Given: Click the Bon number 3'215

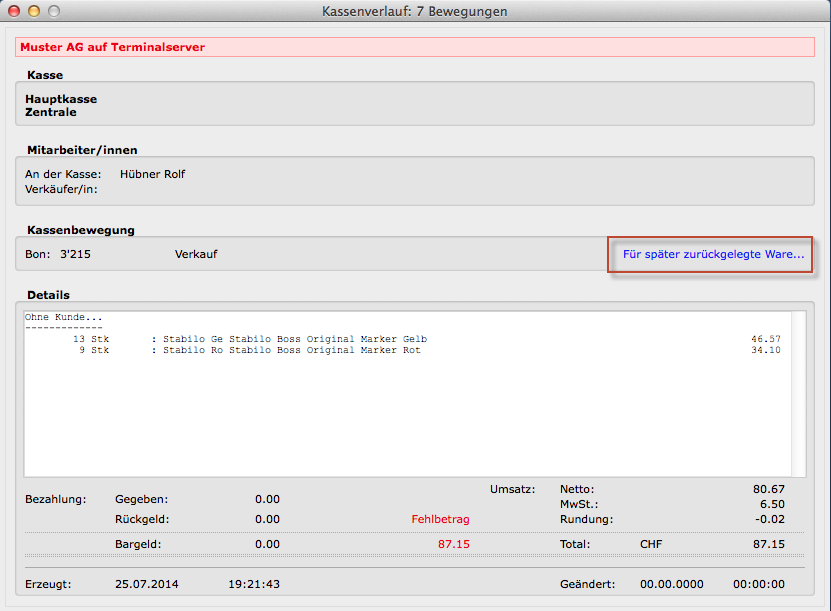Looking at the screenshot, I should click(x=75, y=254).
